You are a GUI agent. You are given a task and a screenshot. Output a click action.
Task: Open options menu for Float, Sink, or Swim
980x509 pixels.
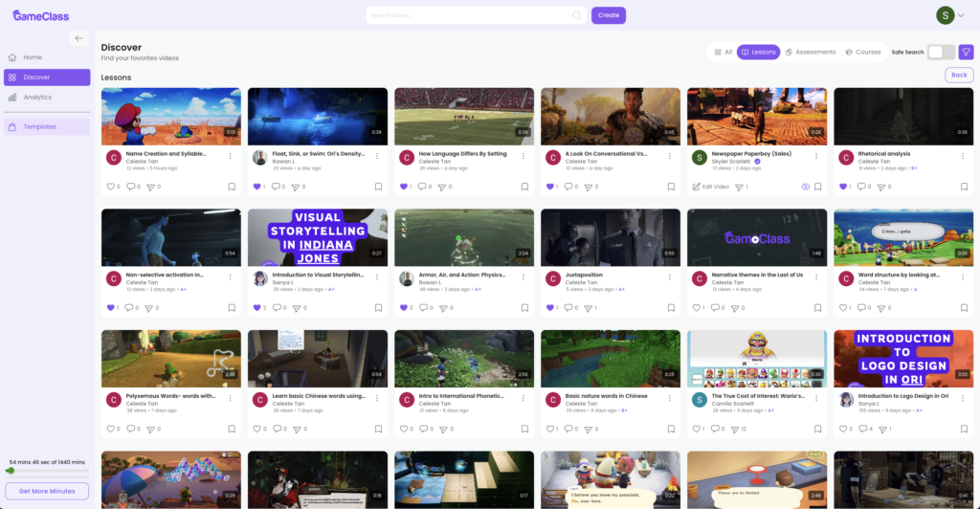coord(377,156)
